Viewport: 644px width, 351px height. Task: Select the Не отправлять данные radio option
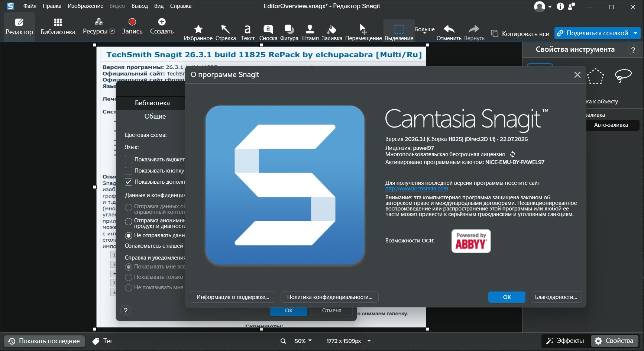click(129, 235)
